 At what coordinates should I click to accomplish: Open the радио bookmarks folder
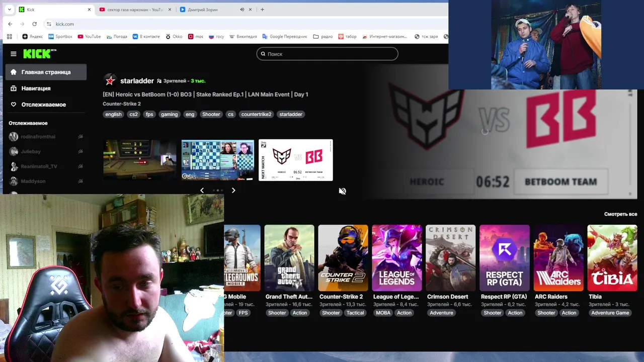pyautogui.click(x=323, y=37)
